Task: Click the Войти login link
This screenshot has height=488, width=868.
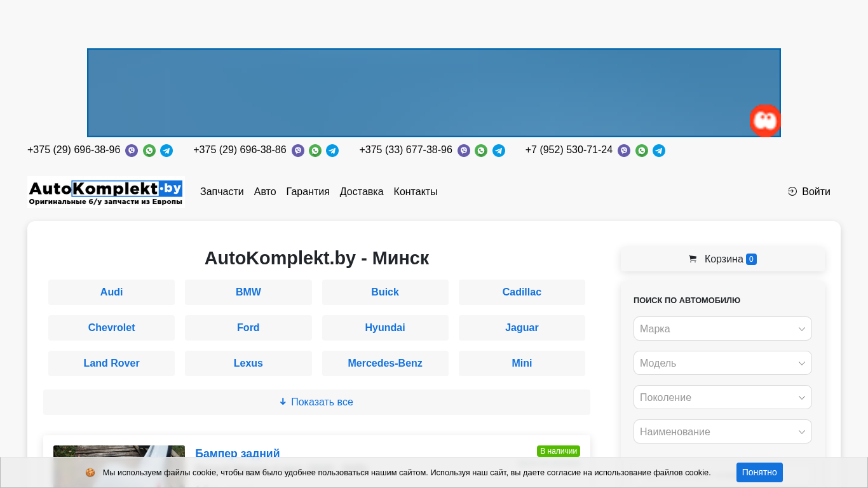Action: click(x=809, y=192)
